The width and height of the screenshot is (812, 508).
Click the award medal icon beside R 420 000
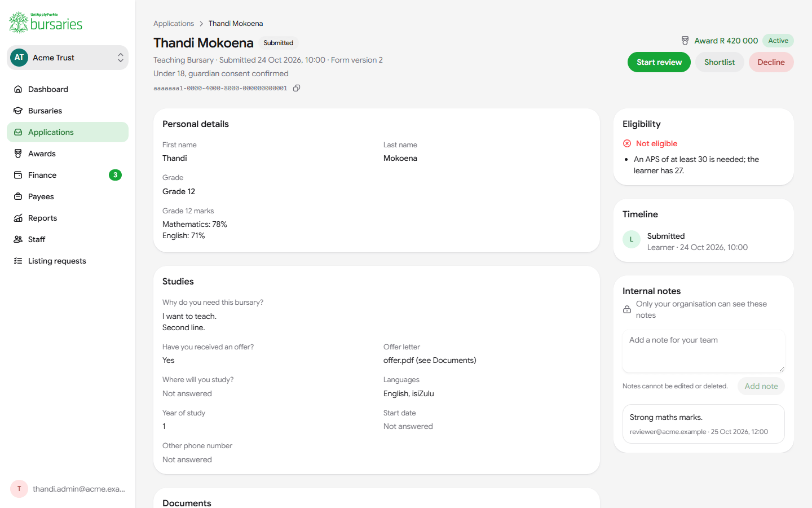685,41
